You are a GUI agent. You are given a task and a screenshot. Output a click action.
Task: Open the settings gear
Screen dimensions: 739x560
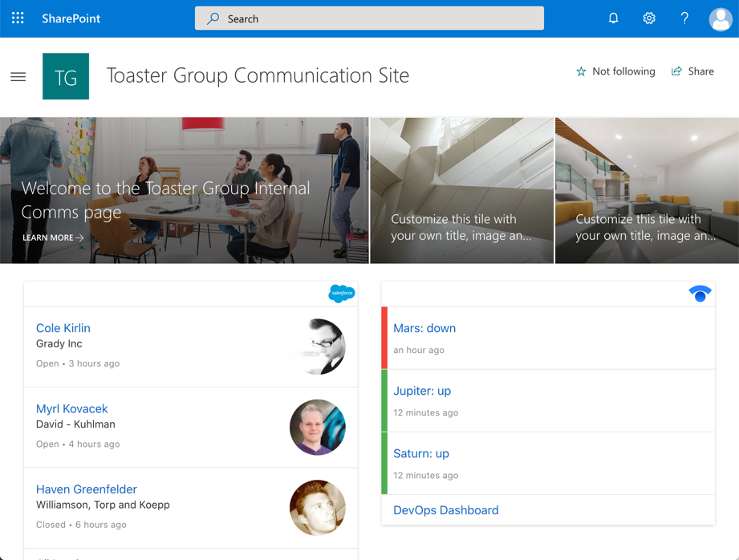[649, 18]
